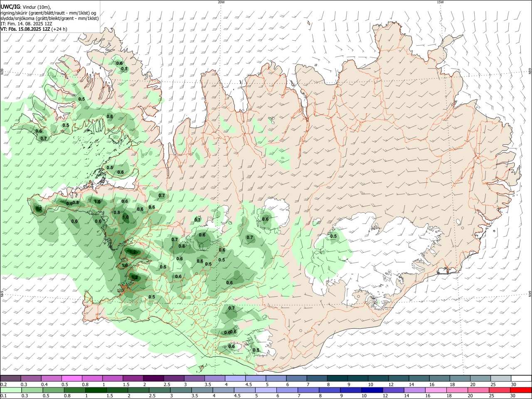
Task: Pick the light pink 16 swatch in lower legend
Action: [x=436, y=390]
